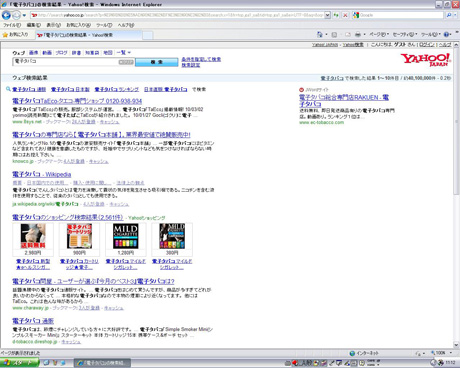This screenshot has width=460, height=368.
Task: Go forward with the IE forward arrow
Action: point(16,15)
